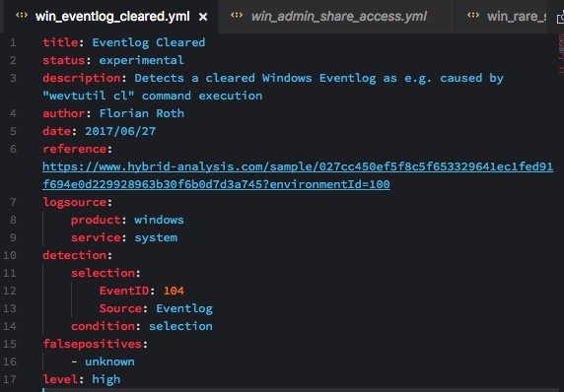Click the 'selection:' key on line 11

[106, 273]
